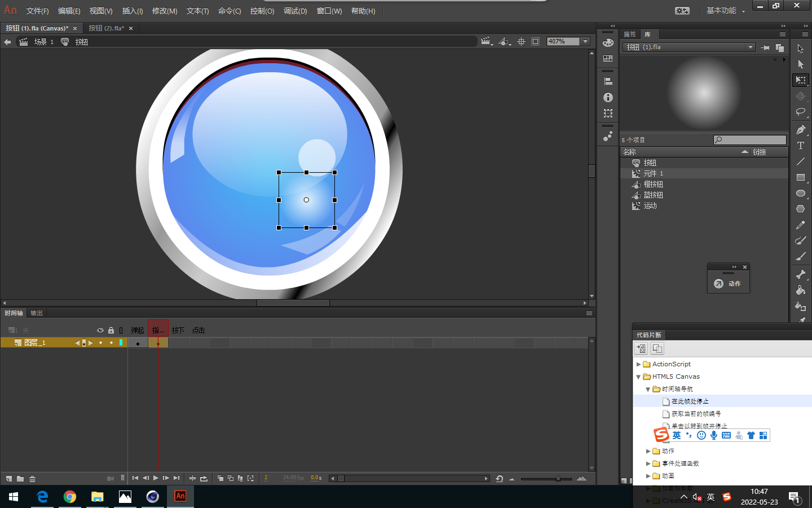This screenshot has width=812, height=508.
Task: Toggle the lock column for all layers
Action: pos(111,330)
